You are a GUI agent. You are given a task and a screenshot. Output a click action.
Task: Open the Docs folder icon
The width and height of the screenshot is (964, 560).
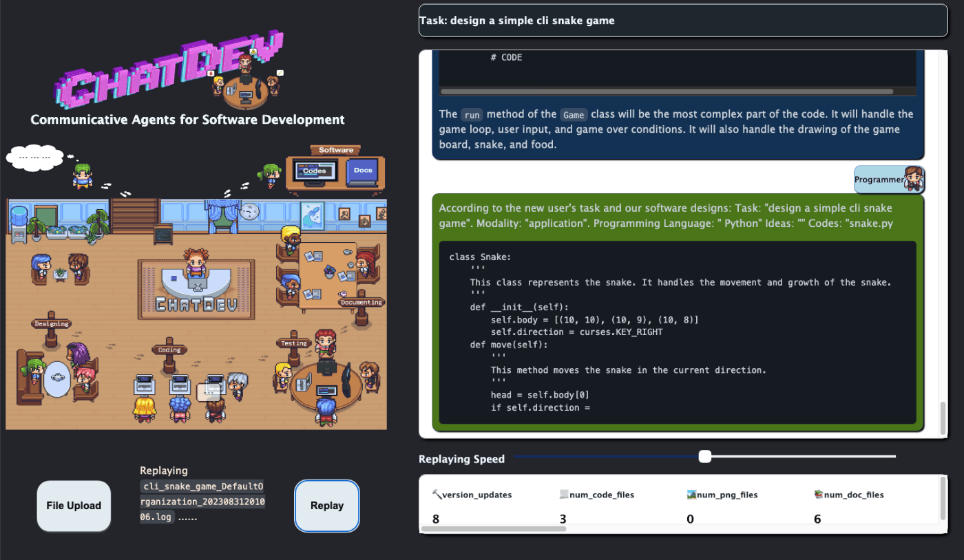click(x=362, y=171)
